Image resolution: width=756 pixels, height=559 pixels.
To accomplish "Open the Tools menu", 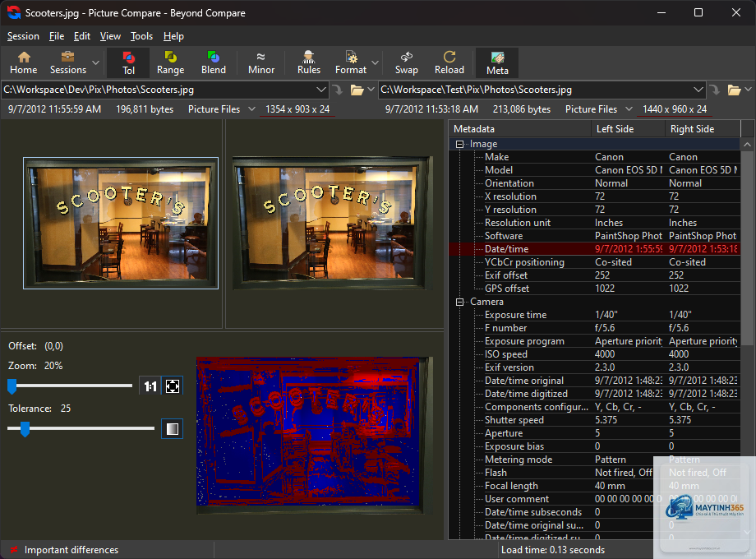I will [x=141, y=36].
